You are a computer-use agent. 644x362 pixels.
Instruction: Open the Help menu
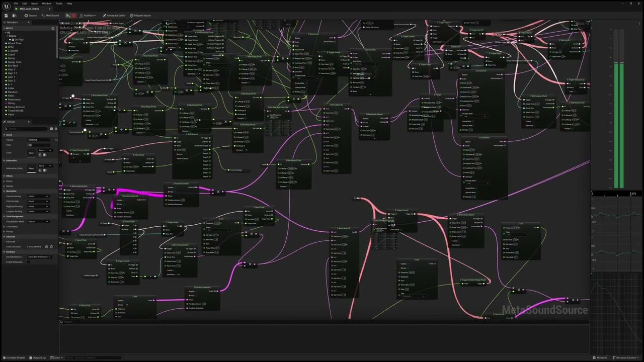pyautogui.click(x=69, y=4)
